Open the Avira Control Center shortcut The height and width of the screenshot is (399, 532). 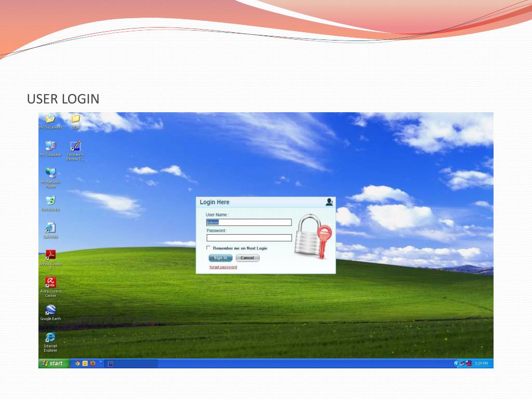[x=50, y=287]
